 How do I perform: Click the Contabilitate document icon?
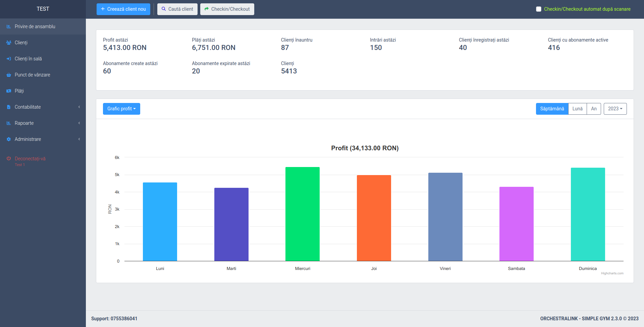9,107
